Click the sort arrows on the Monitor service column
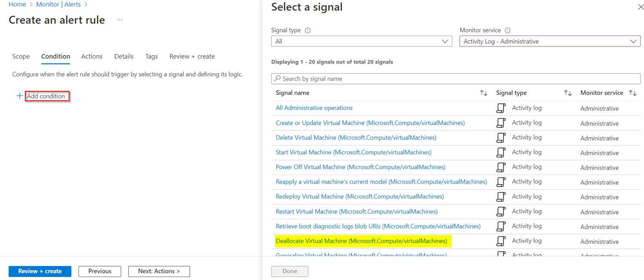 coord(633,93)
